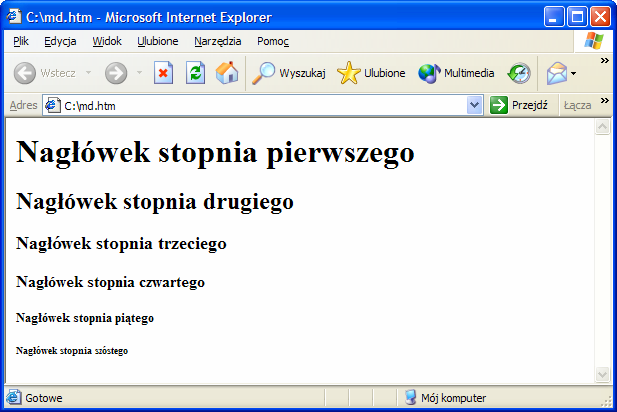This screenshot has height=412, width=617.
Task: Open History clock icon
Action: 519,73
